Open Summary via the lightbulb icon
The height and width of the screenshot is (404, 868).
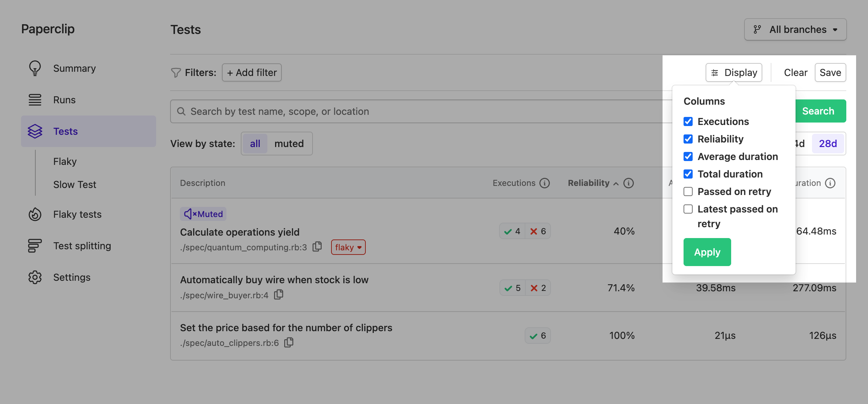(x=35, y=68)
